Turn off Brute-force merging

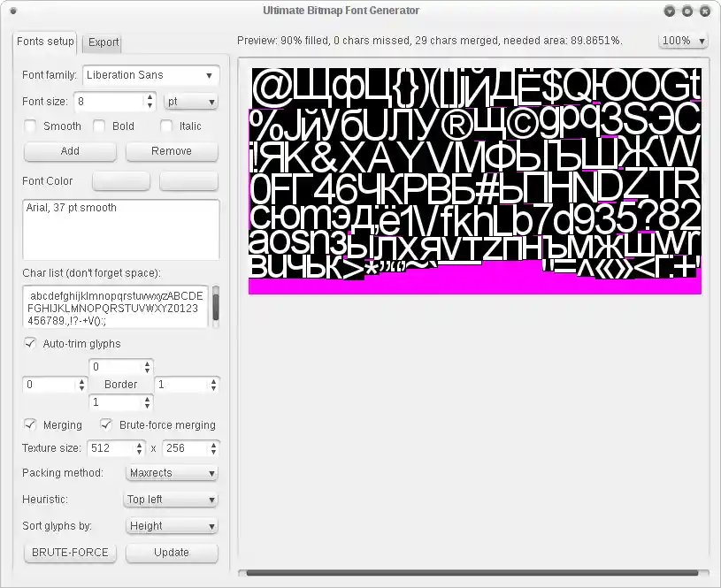click(106, 424)
